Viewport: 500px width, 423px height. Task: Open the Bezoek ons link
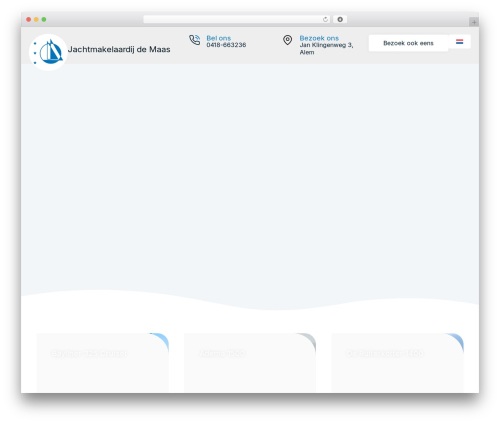319,38
